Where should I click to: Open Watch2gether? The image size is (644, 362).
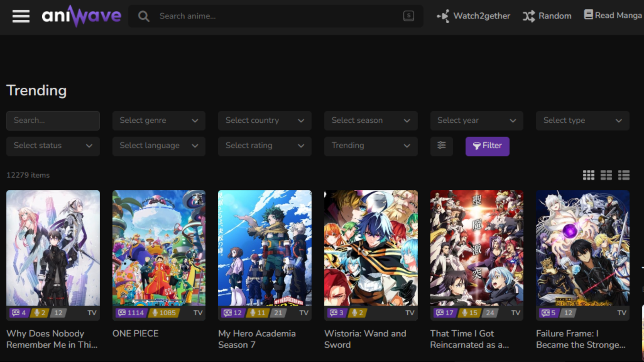tap(473, 16)
